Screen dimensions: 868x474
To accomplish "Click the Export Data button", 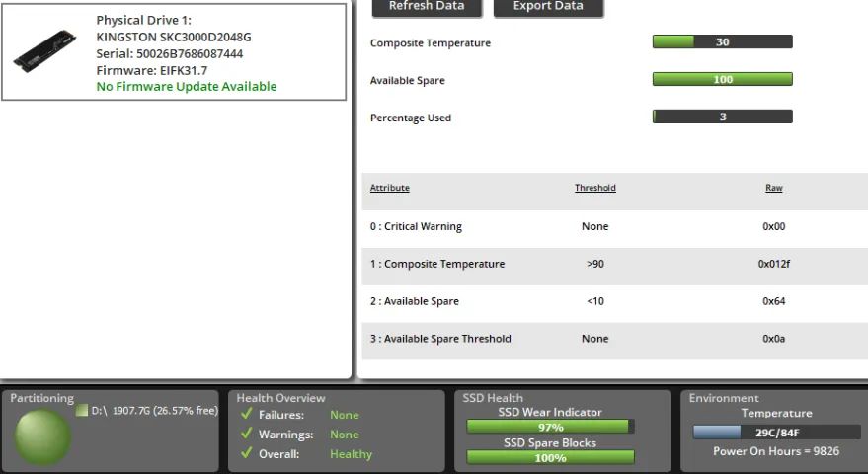I will 548,7.
